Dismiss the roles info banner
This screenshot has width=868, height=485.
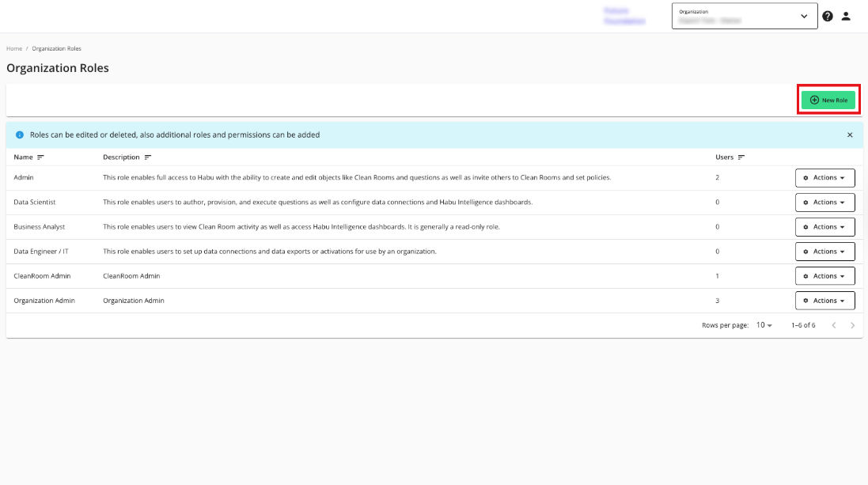pos(850,135)
